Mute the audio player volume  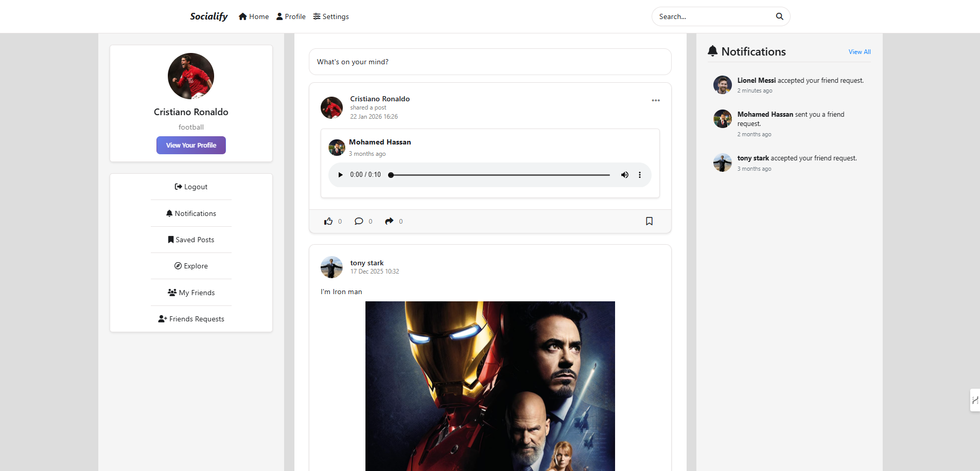[x=624, y=175]
